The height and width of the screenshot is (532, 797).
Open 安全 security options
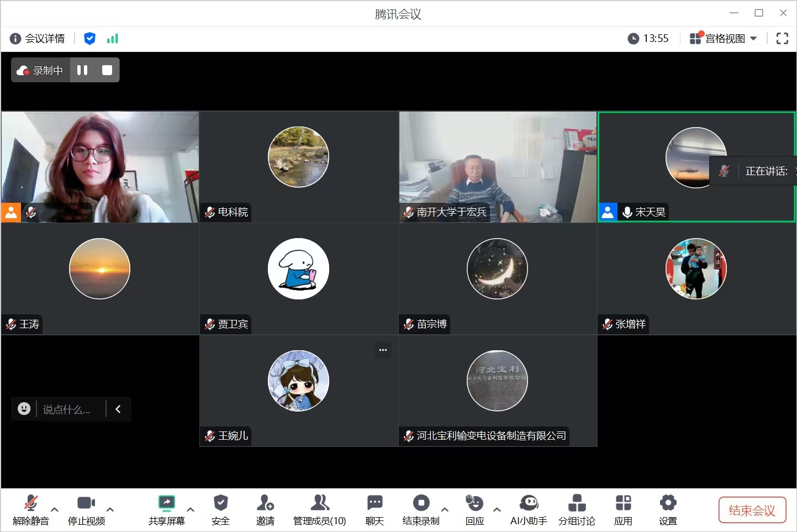(220, 510)
